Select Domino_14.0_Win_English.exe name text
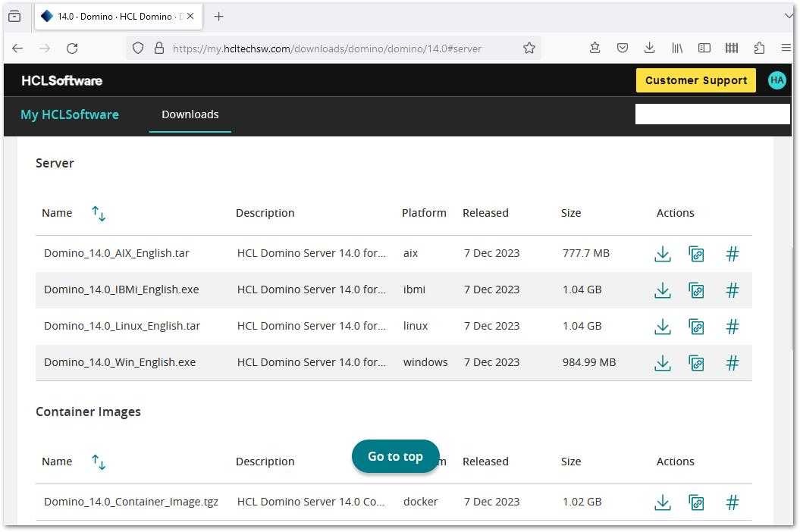 coord(120,363)
